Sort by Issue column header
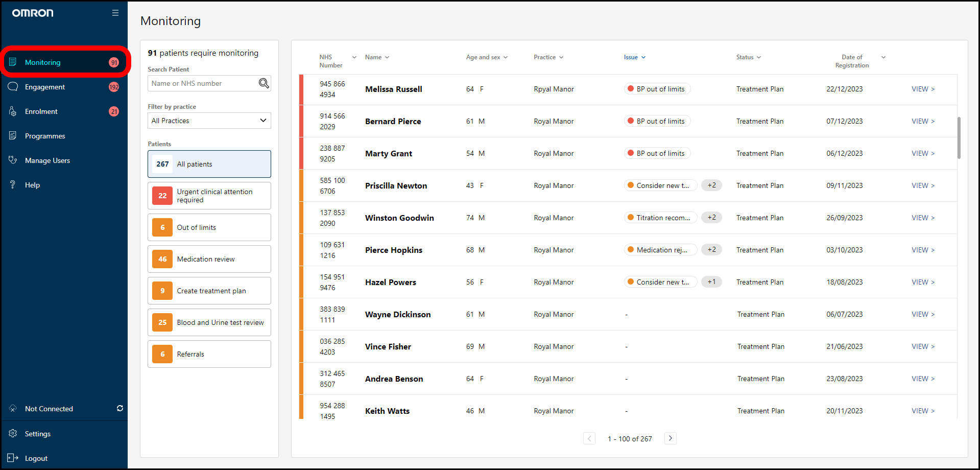The width and height of the screenshot is (980, 470). 634,57
